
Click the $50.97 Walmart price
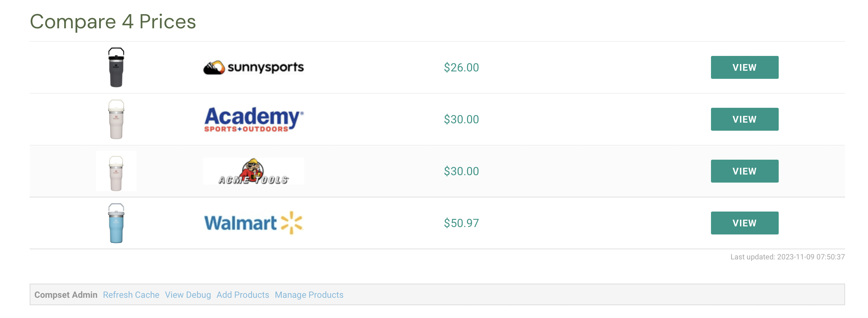tap(461, 223)
